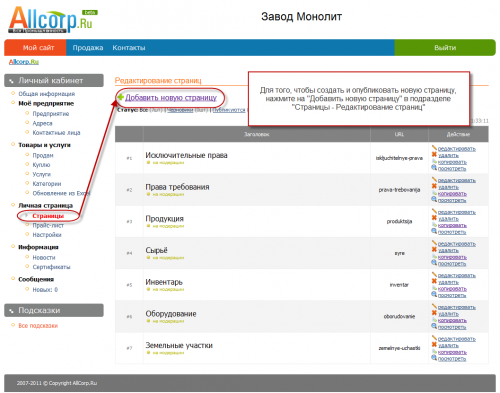Log out with the Выйти button
Screen dimensions: 500x393
(445, 48)
